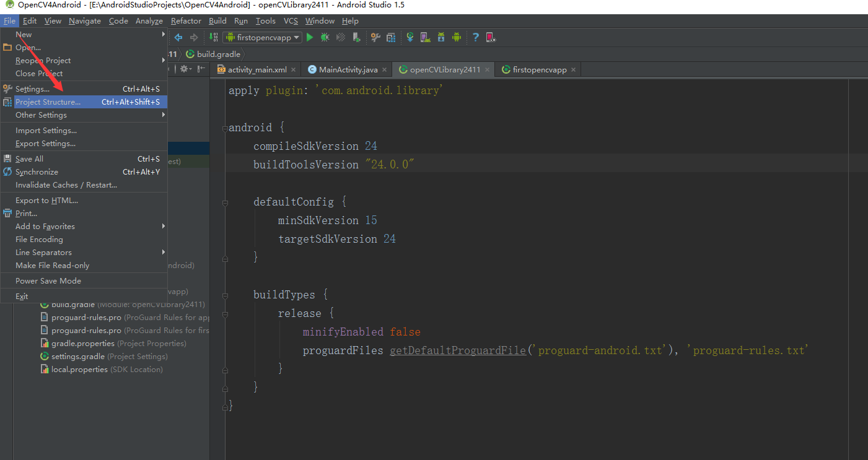The image size is (868, 460).
Task: Click the blue question mark Help icon
Action: pos(475,37)
